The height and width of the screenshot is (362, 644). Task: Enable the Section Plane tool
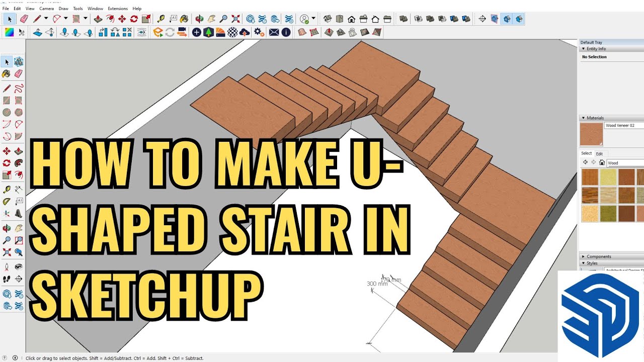click(482, 19)
